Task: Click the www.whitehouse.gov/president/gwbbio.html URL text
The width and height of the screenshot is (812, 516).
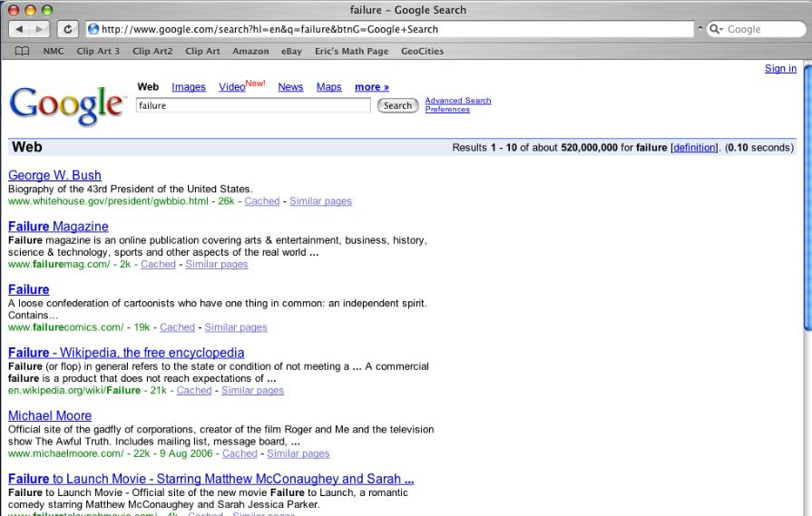Action: coord(108,200)
